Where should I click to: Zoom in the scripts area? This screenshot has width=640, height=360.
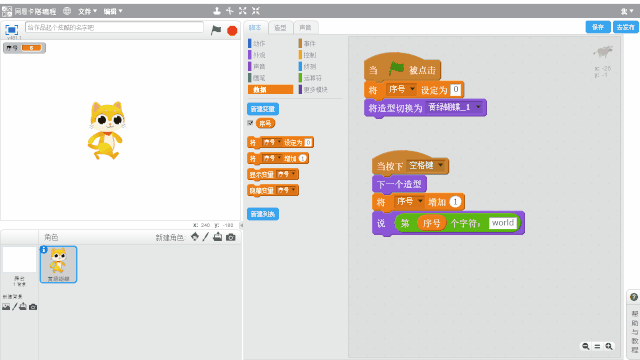pyautogui.click(x=609, y=346)
